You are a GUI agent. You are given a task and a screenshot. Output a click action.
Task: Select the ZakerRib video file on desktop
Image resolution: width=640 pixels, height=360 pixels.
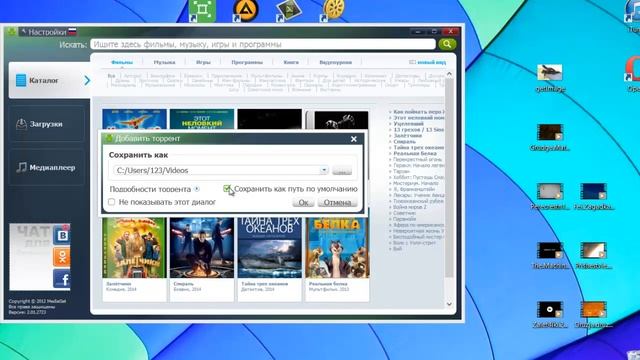tap(550, 315)
